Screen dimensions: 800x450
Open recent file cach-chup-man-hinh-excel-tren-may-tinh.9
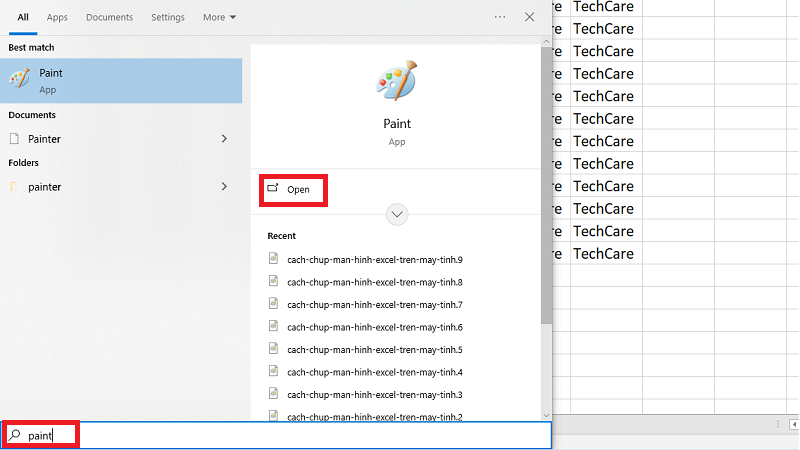coord(374,259)
